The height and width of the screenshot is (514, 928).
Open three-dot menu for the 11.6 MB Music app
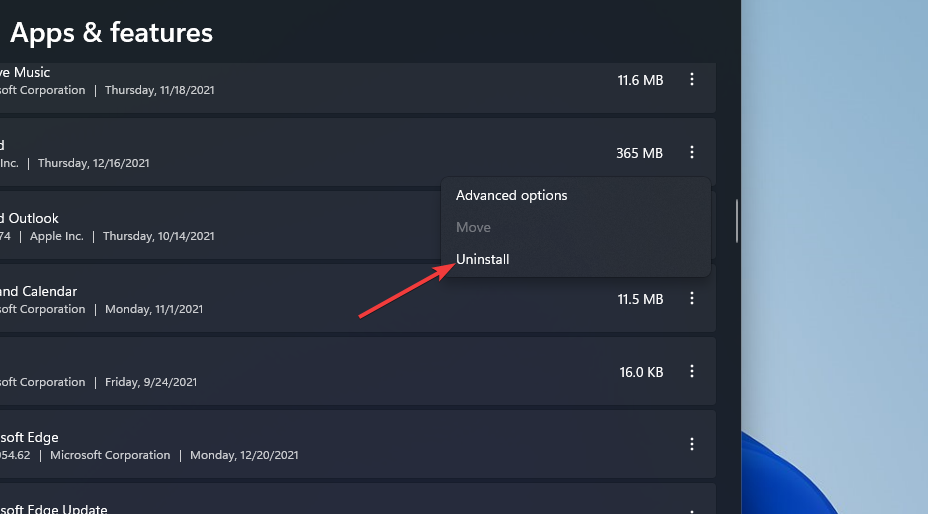tap(692, 80)
